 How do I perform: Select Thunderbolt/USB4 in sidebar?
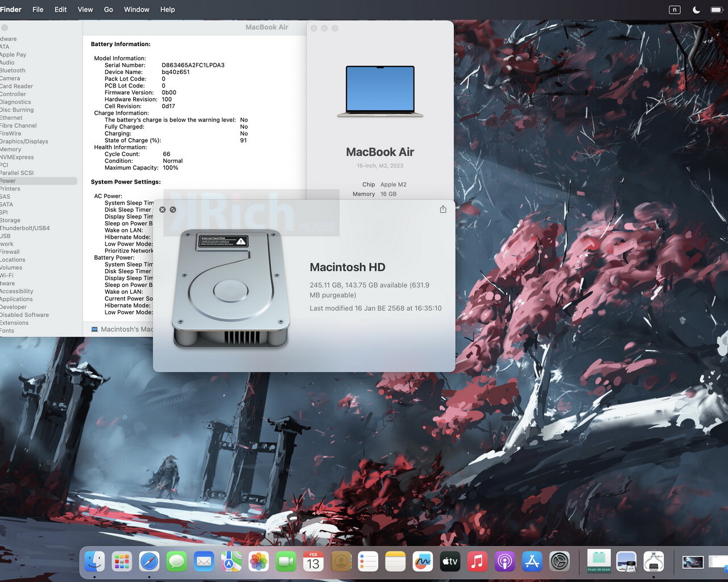(25, 228)
